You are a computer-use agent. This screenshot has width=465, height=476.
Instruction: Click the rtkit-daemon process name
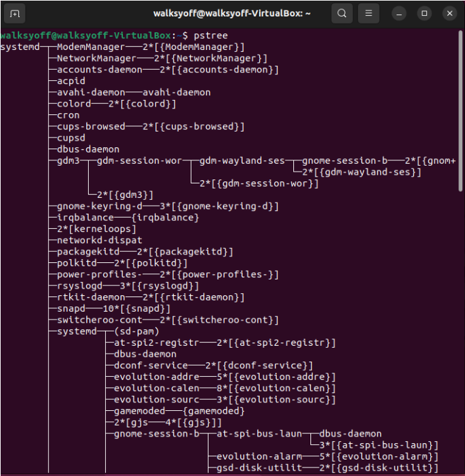pyautogui.click(x=91, y=297)
